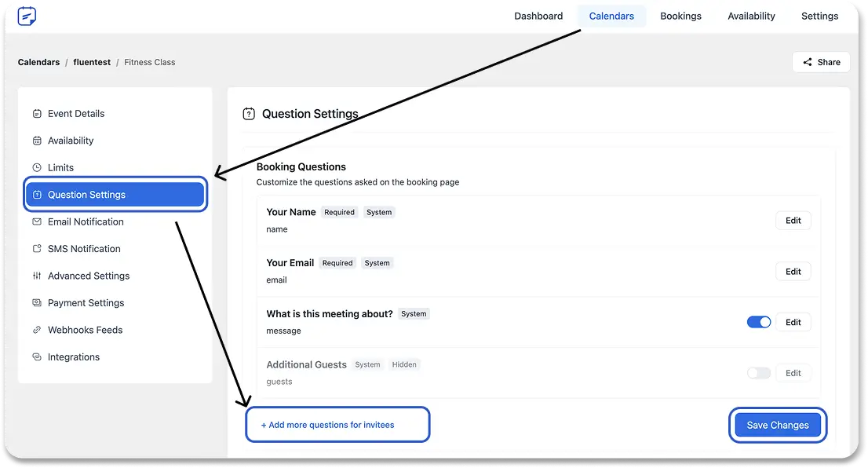Open the Settings tab

point(820,16)
